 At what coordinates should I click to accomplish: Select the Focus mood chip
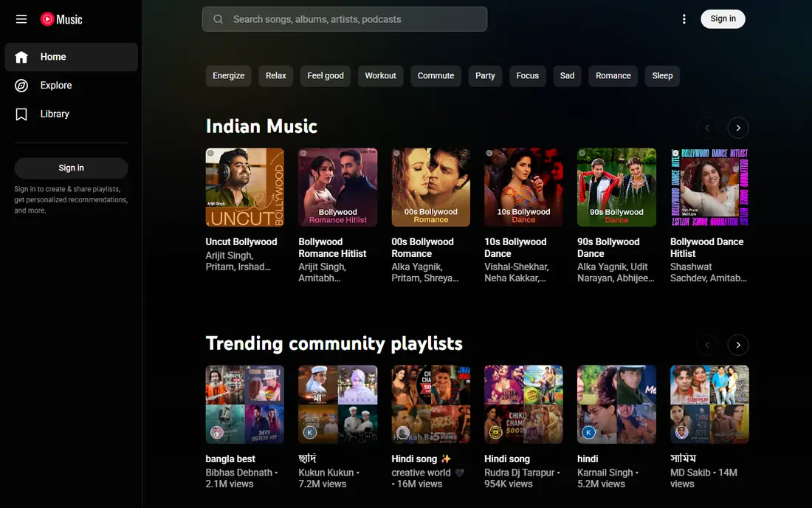click(x=527, y=75)
